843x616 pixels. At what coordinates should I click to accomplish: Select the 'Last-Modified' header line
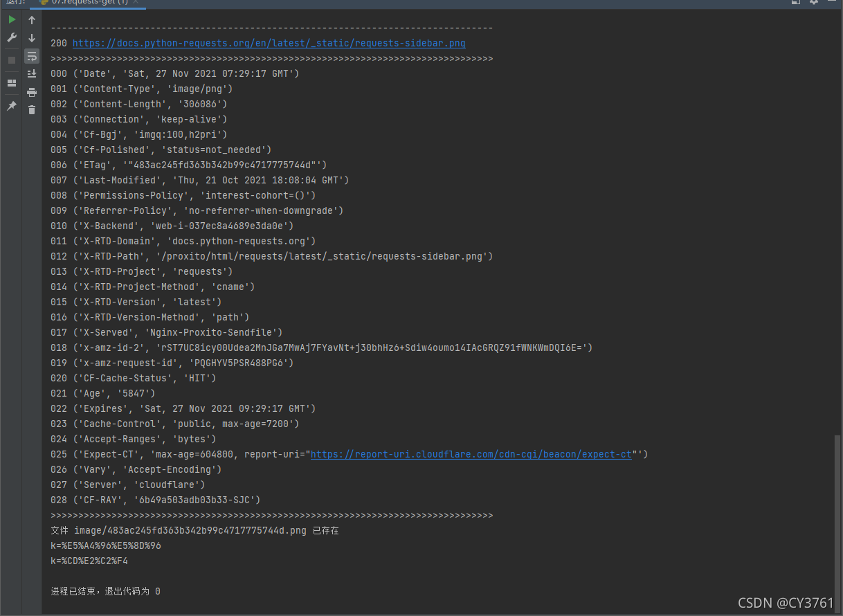pyautogui.click(x=200, y=180)
